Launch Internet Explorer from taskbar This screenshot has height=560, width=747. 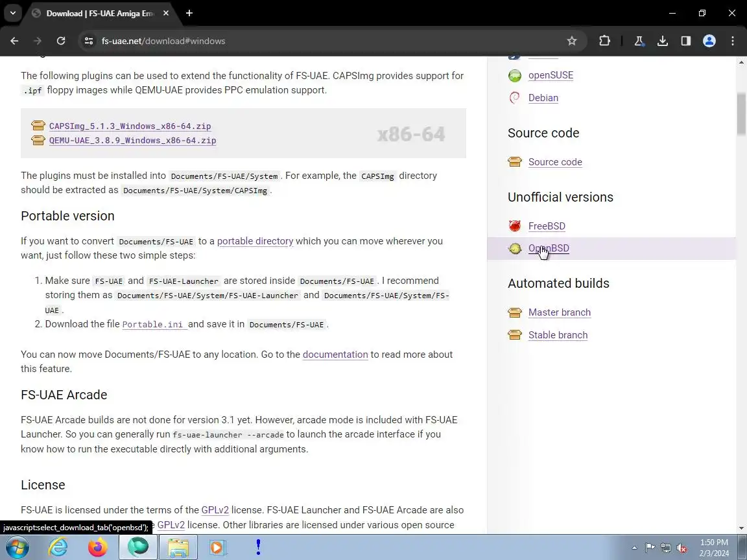click(x=58, y=547)
